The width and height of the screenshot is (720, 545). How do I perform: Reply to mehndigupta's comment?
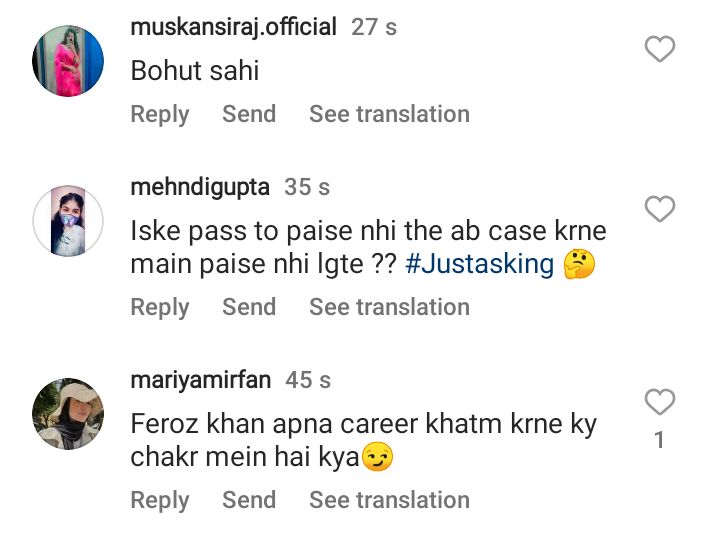point(159,307)
